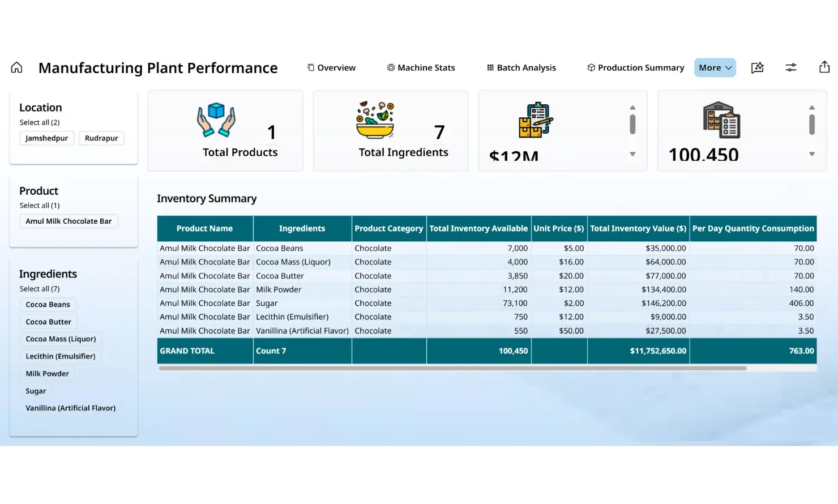Open the Machine Stats tab

(421, 67)
